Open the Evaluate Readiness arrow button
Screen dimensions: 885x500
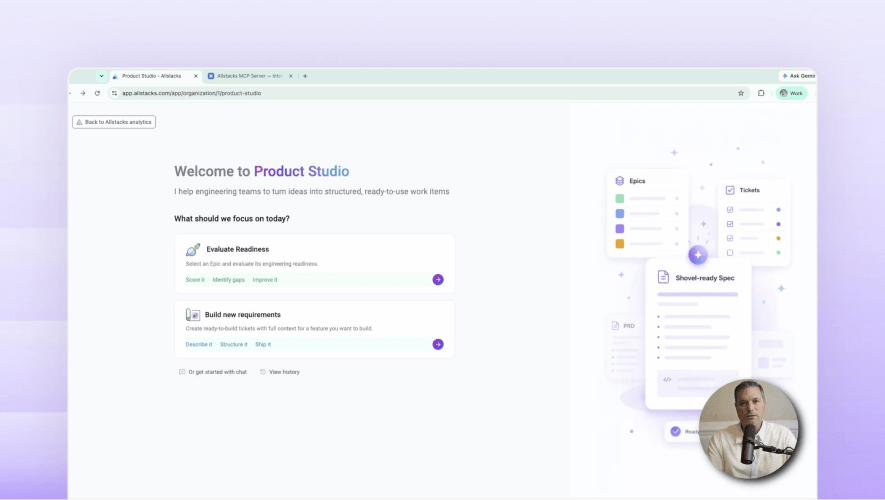(438, 279)
